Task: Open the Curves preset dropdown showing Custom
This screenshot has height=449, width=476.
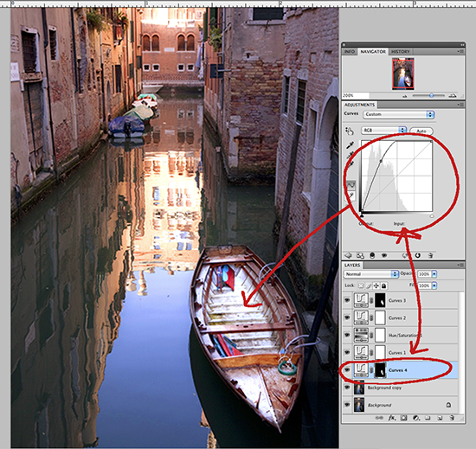Action: tap(398, 114)
